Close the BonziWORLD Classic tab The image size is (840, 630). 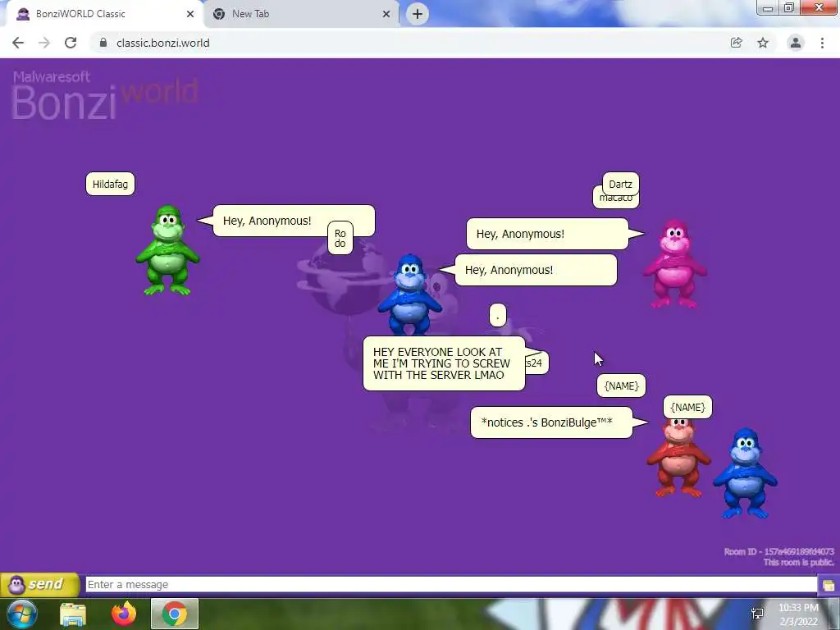(190, 14)
